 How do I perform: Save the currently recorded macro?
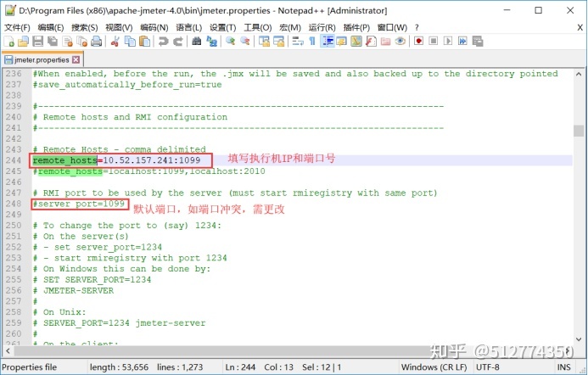[478, 42]
